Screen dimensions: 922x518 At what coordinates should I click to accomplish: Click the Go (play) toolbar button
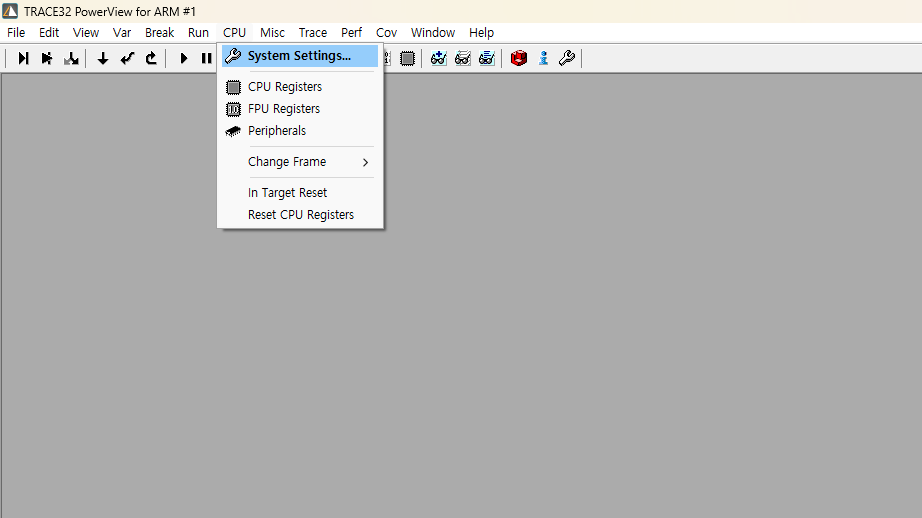[184, 59]
